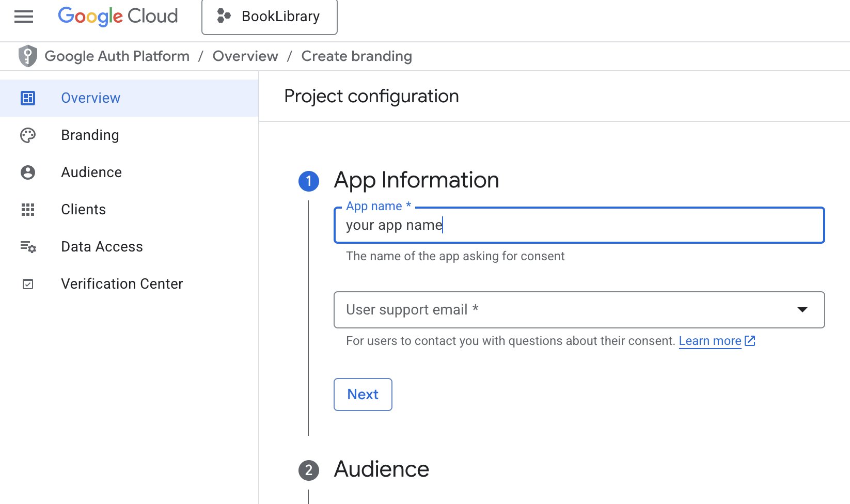This screenshot has height=504, width=850.
Task: Jump to step 2 Audience section
Action: [x=381, y=469]
